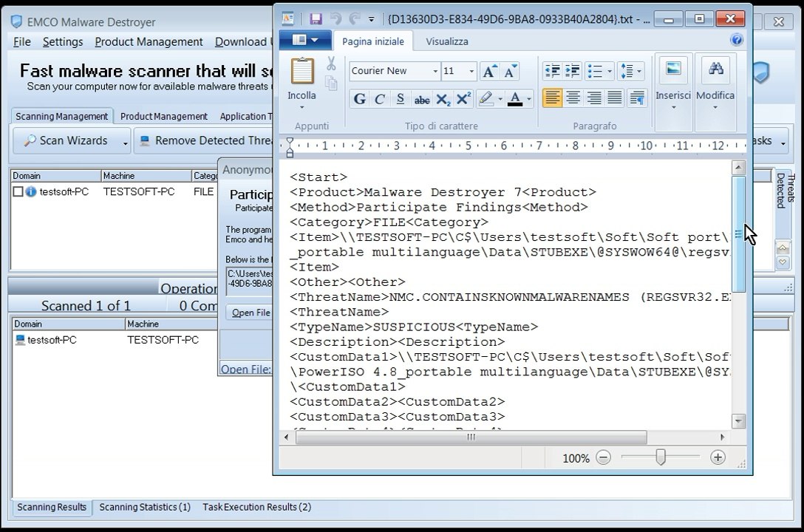This screenshot has width=804, height=532.
Task: Select Align text left
Action: tap(552, 98)
